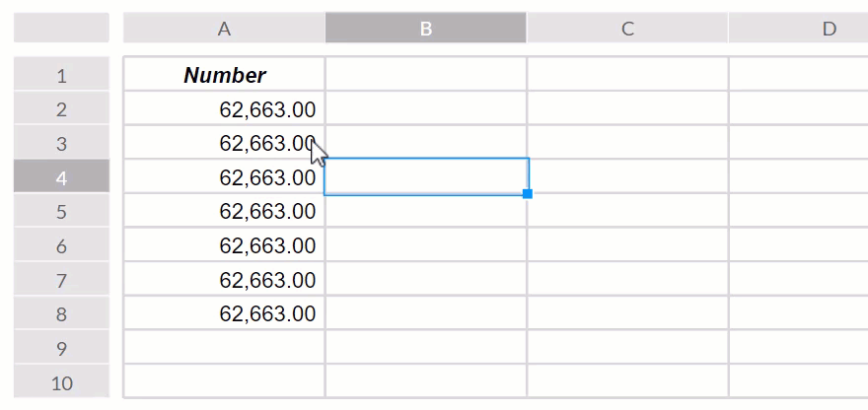Select empty cell B7
Screen dimensions: 868x410
coord(426,281)
